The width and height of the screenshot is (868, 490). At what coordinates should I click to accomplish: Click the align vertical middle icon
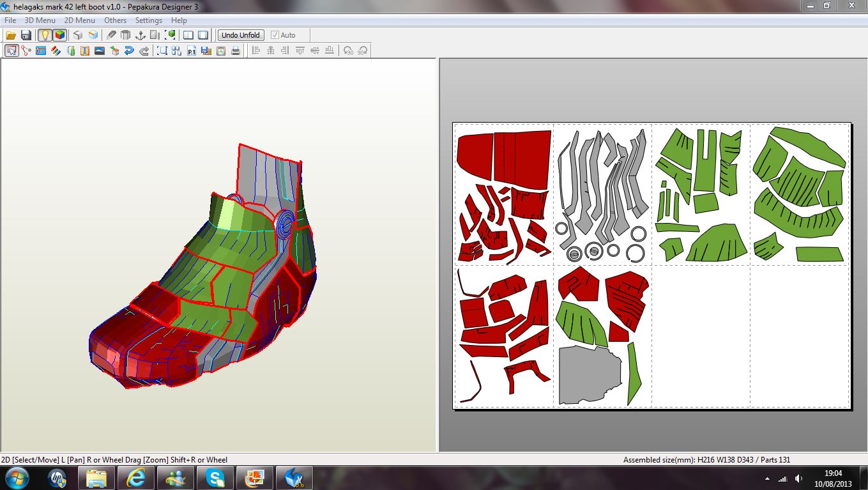point(315,50)
